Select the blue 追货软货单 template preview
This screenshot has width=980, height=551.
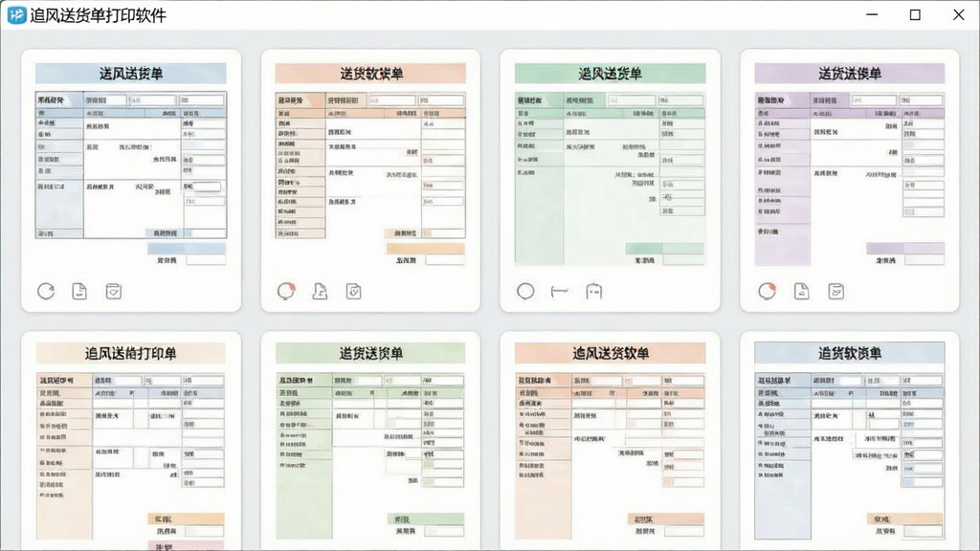tap(850, 441)
